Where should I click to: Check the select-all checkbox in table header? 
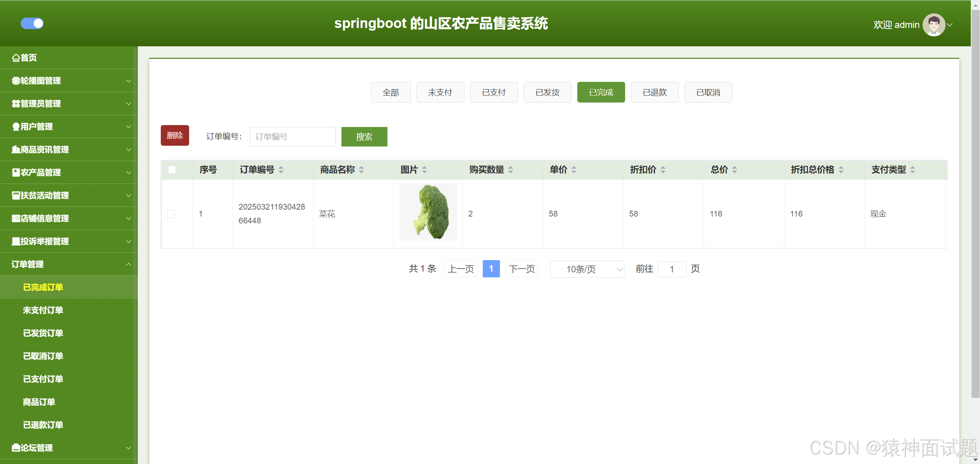172,170
